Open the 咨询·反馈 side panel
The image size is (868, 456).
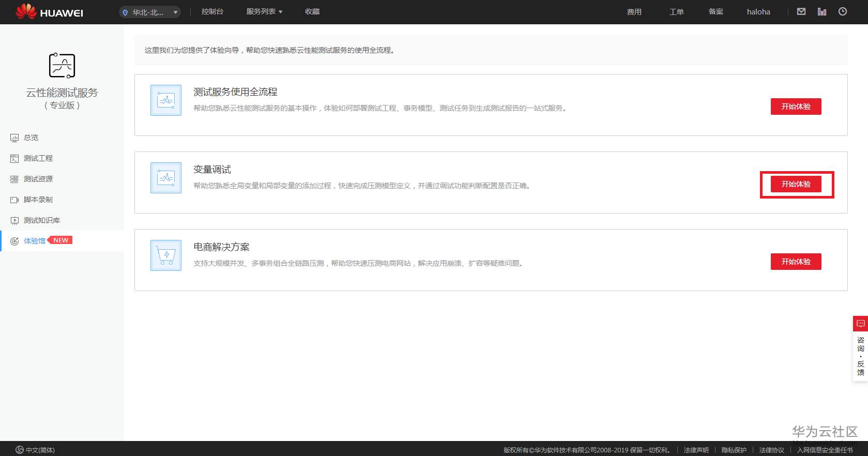[x=860, y=356]
